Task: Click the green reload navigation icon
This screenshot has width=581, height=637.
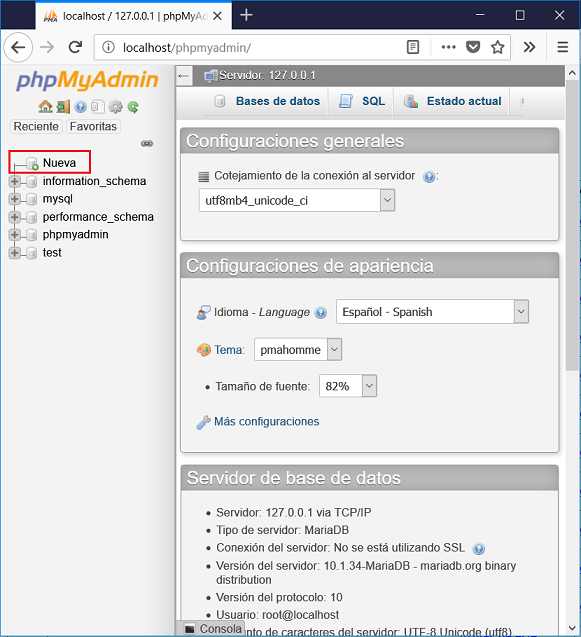Action: pos(133,107)
